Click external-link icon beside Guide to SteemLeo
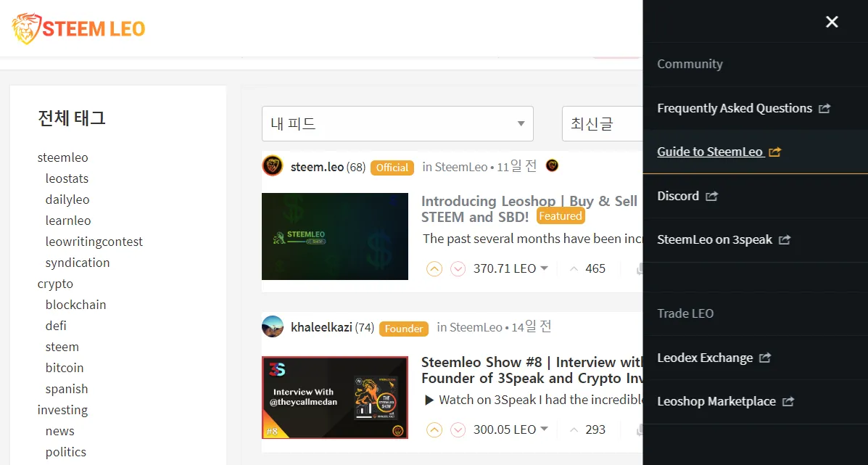Image resolution: width=868 pixels, height=465 pixels. [x=775, y=152]
